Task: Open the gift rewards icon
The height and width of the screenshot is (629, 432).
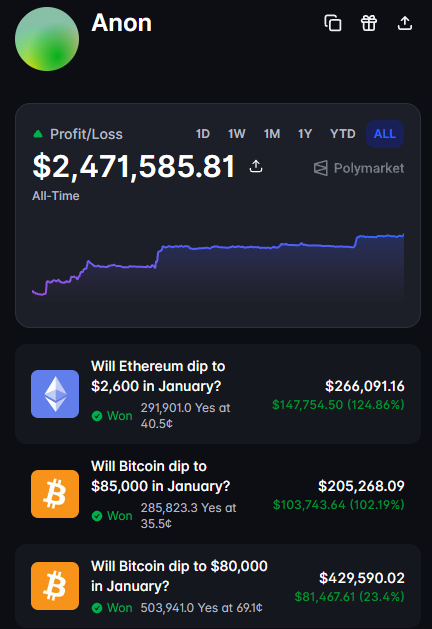Action: point(369,23)
